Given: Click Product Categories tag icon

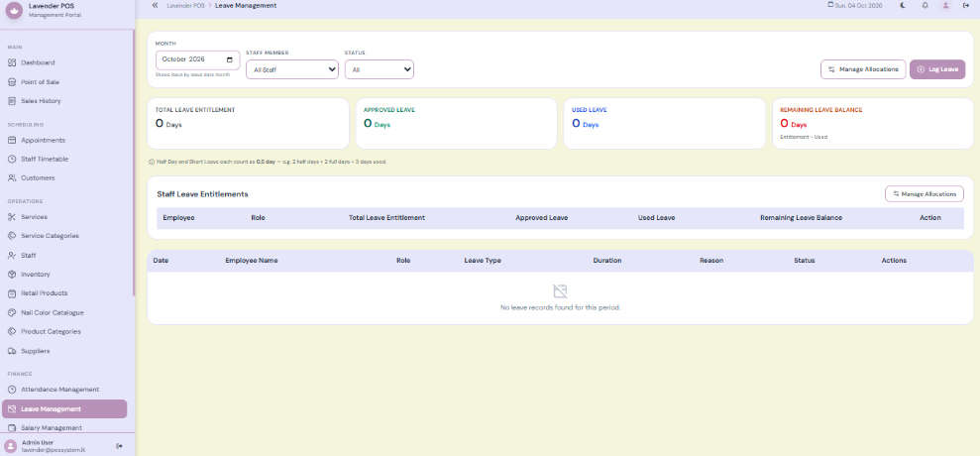Looking at the screenshot, I should click(x=11, y=331).
